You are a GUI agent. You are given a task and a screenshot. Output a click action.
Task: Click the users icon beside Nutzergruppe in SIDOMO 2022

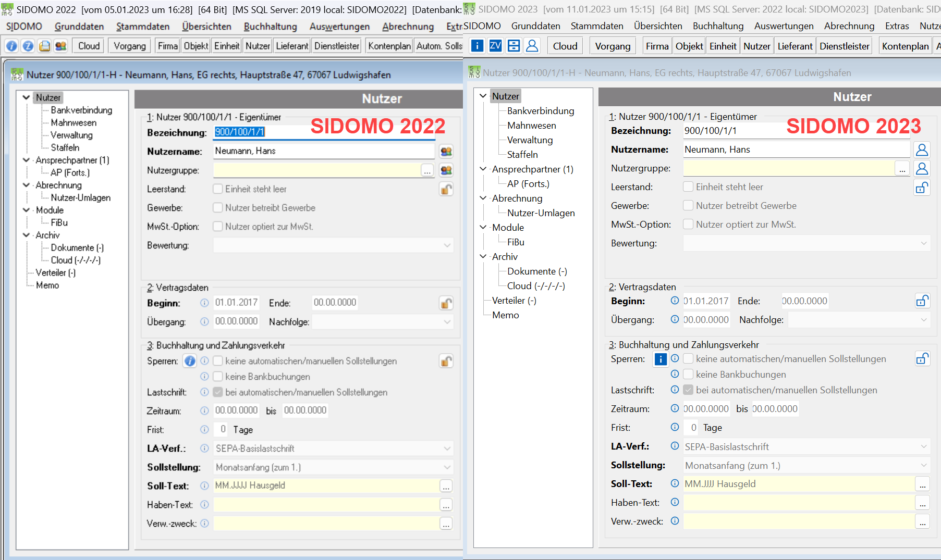click(446, 170)
